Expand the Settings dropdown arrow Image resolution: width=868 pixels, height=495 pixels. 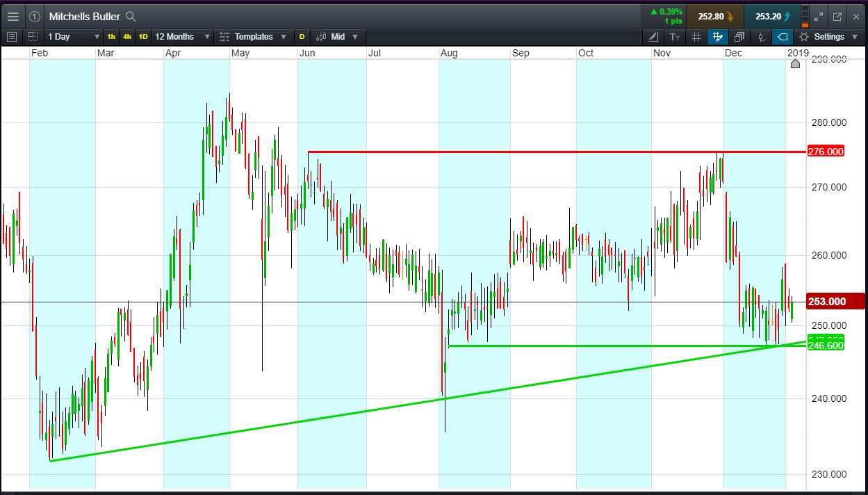pos(855,36)
